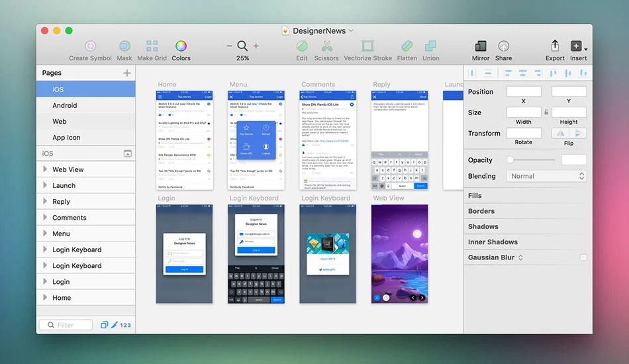Viewport: 629px width, 364px height.
Task: Click the Export toolbar icon
Action: tap(555, 46)
